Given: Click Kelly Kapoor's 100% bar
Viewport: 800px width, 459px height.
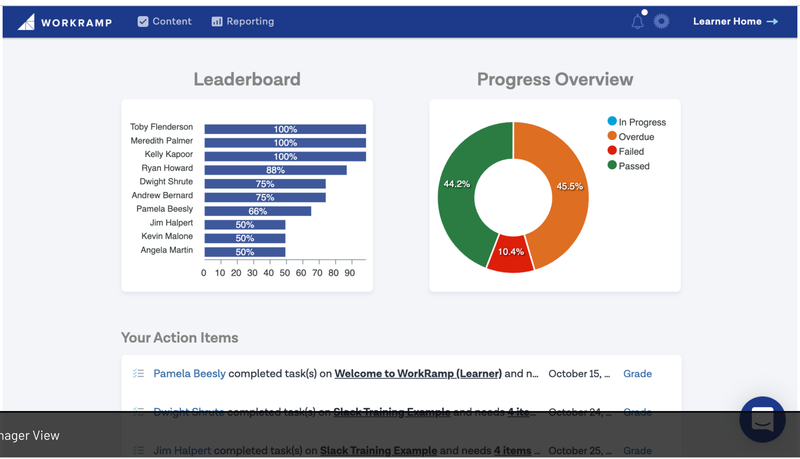Looking at the screenshot, I should [x=285, y=157].
